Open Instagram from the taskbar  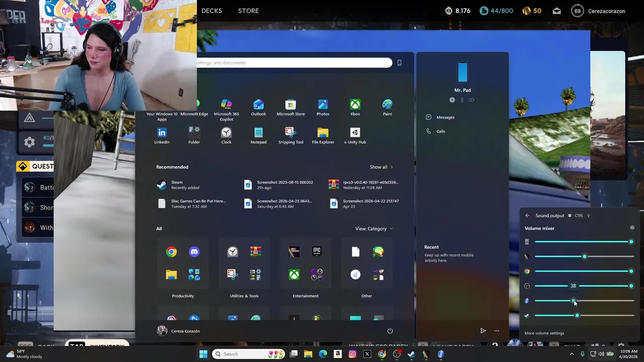coord(352,354)
